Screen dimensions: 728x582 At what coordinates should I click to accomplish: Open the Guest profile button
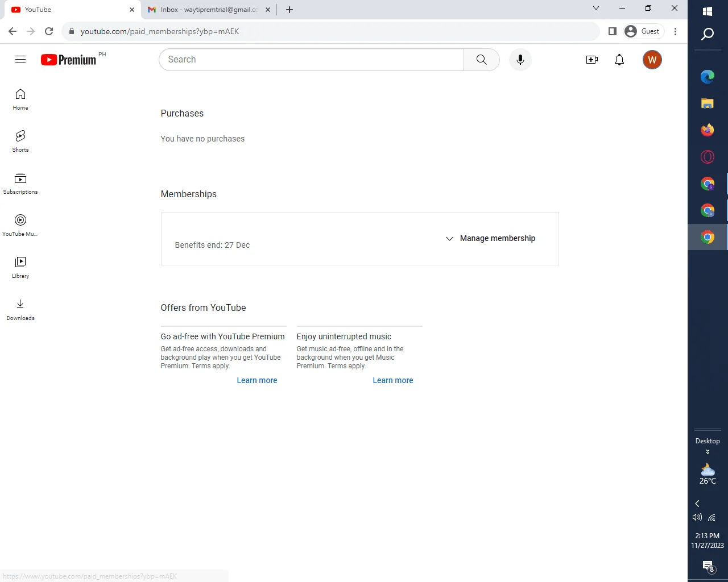(644, 31)
